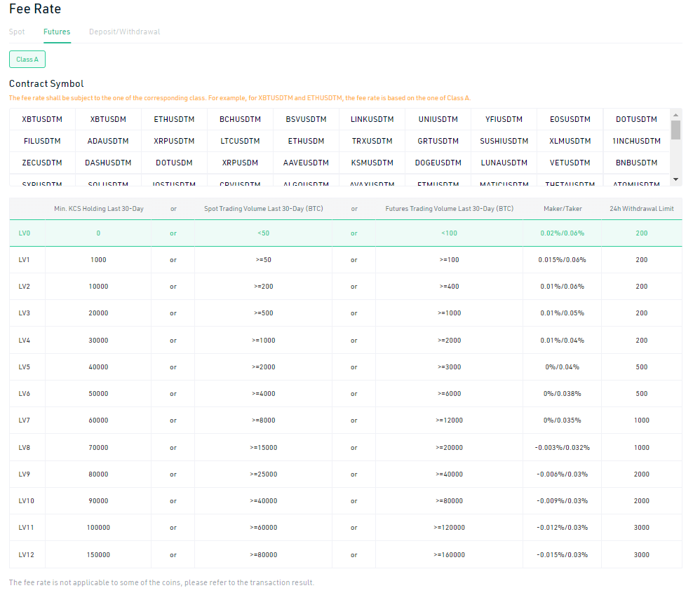Click the LV12 row Maker/Taker rate
This screenshot has width=700, height=595.
tap(562, 555)
